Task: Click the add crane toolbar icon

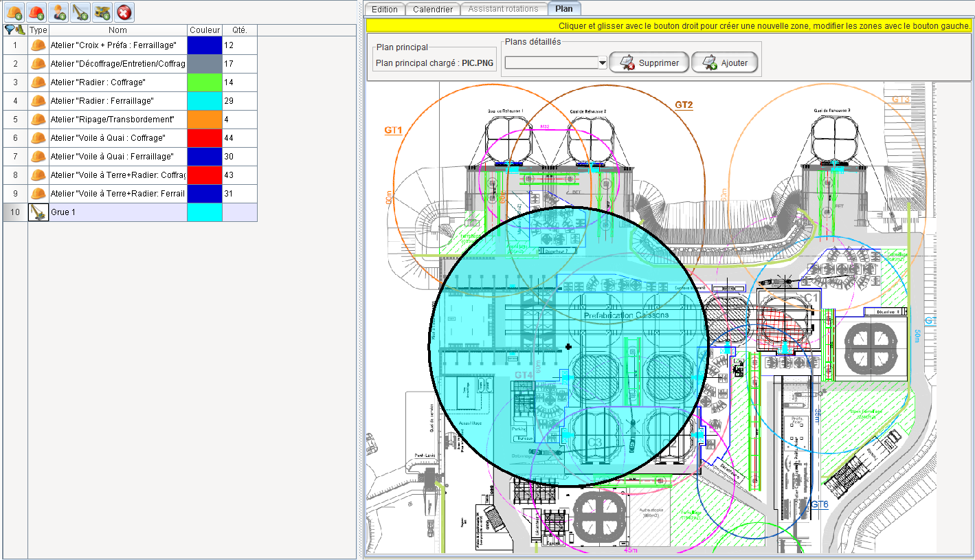Action: click(x=81, y=12)
